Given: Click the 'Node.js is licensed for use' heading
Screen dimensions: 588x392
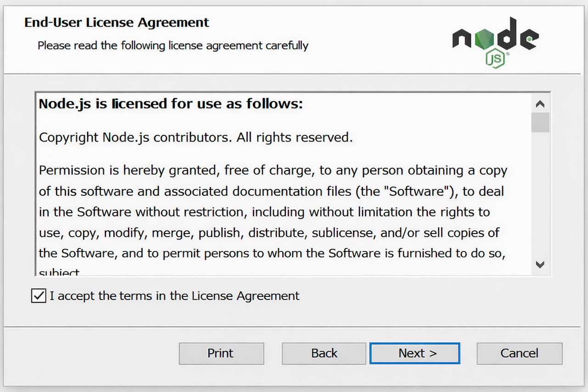Looking at the screenshot, I should [171, 104].
